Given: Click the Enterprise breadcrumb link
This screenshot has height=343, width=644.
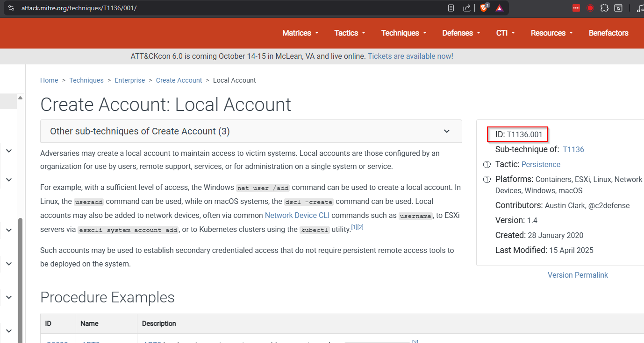Looking at the screenshot, I should pos(130,80).
